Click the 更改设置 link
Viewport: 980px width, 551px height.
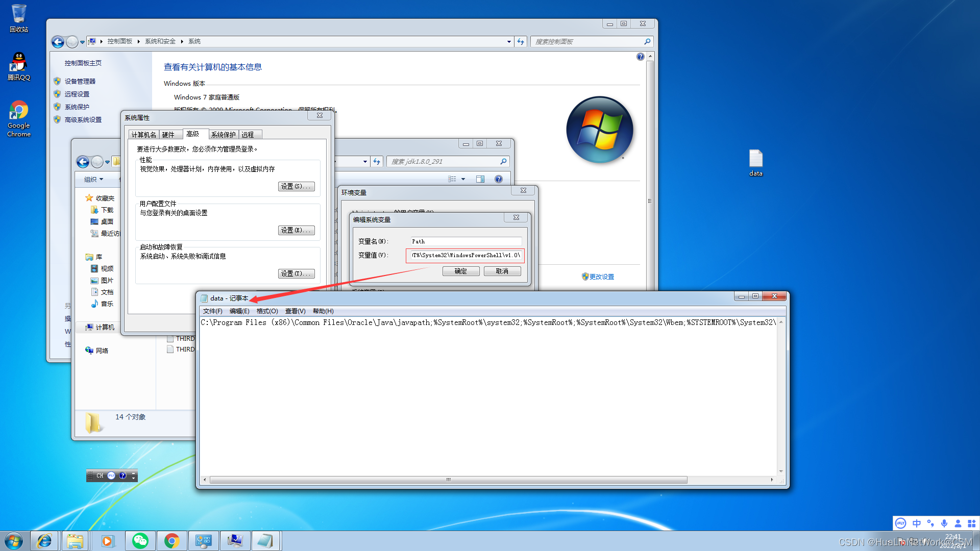[x=601, y=277]
